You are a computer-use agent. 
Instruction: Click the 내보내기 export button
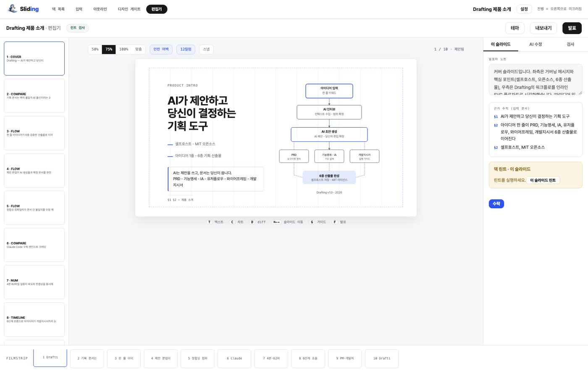pyautogui.click(x=543, y=28)
